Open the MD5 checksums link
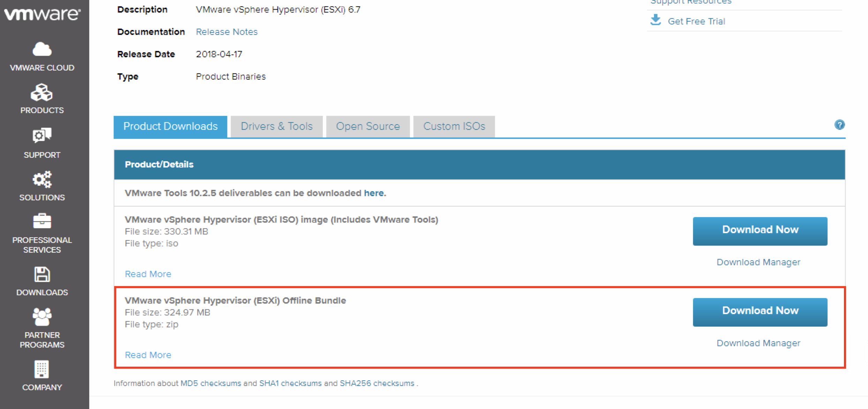The height and width of the screenshot is (409, 868). (x=211, y=383)
